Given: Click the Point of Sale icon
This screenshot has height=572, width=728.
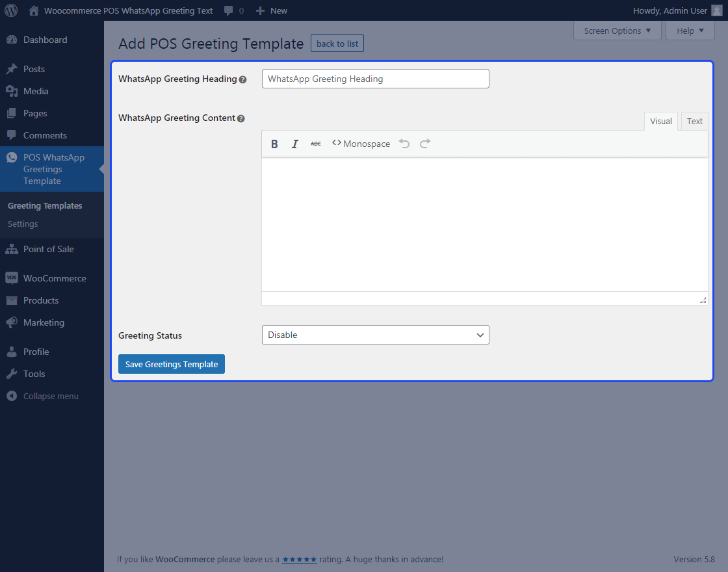Looking at the screenshot, I should coord(12,250).
